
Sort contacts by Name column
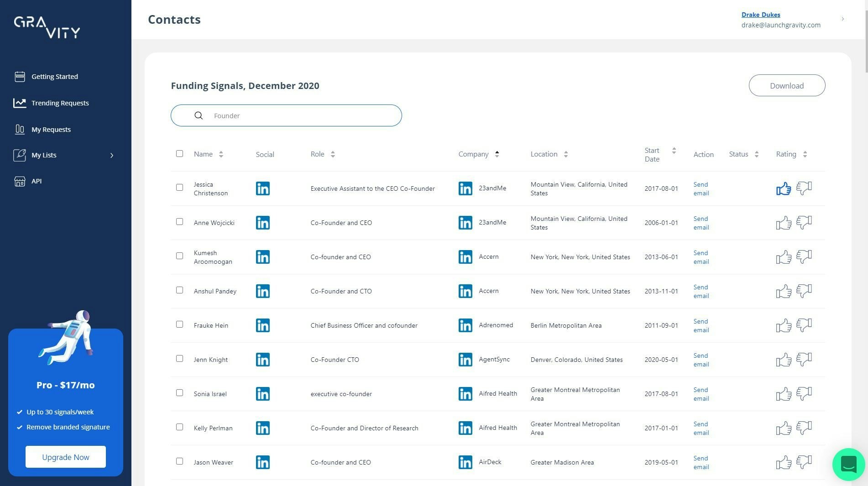tap(221, 154)
